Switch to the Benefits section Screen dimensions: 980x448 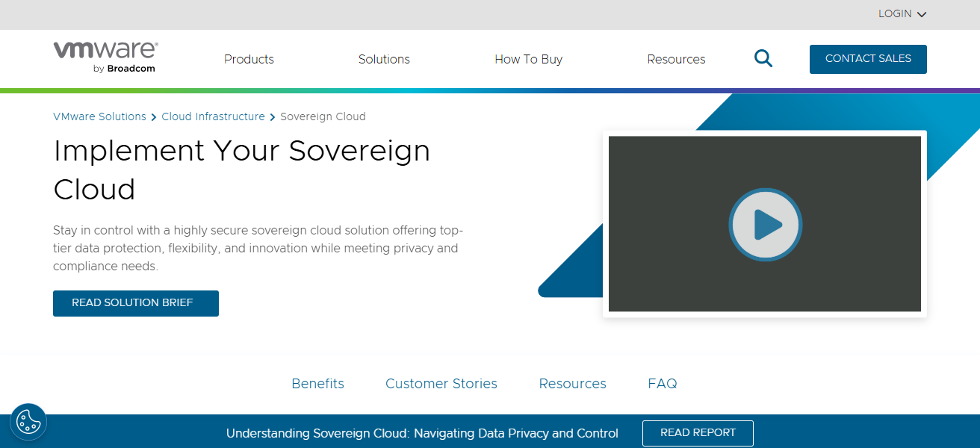[x=317, y=383]
